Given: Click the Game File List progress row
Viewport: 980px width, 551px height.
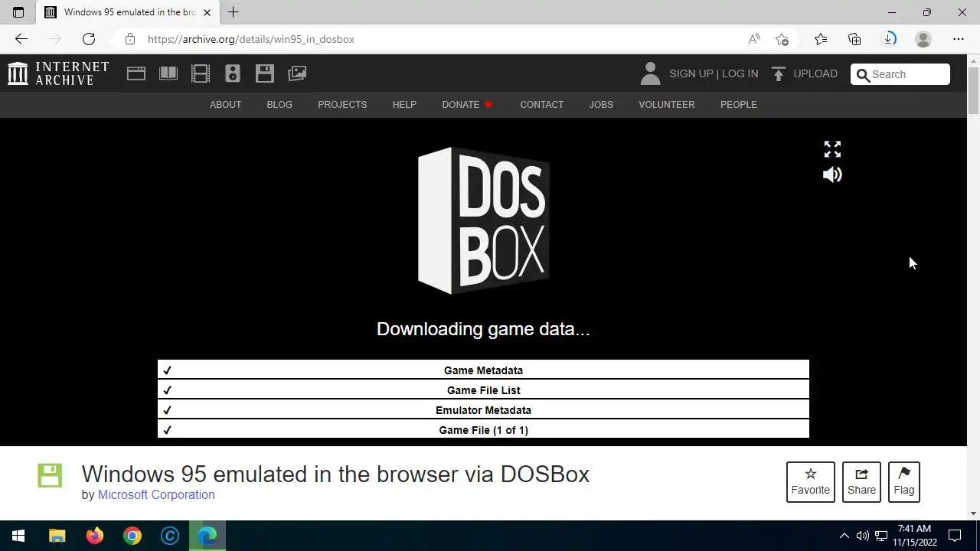Looking at the screenshot, I should pos(483,390).
